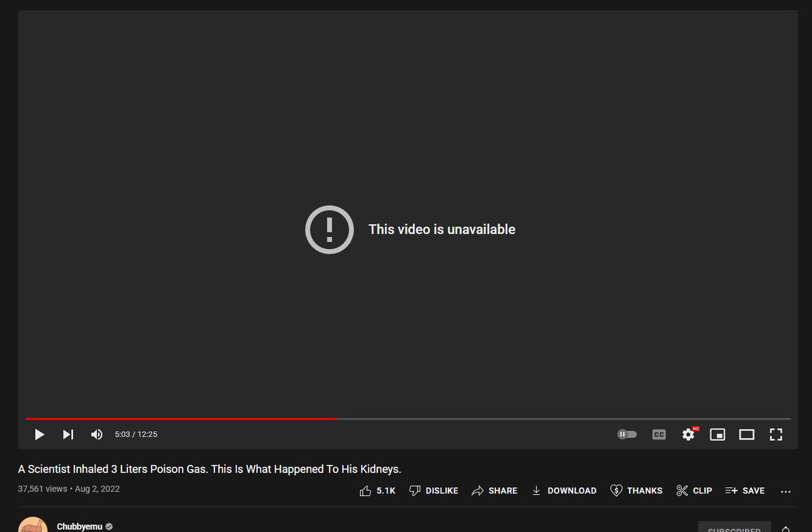Open the Share dialog
812x532 pixels.
[495, 491]
